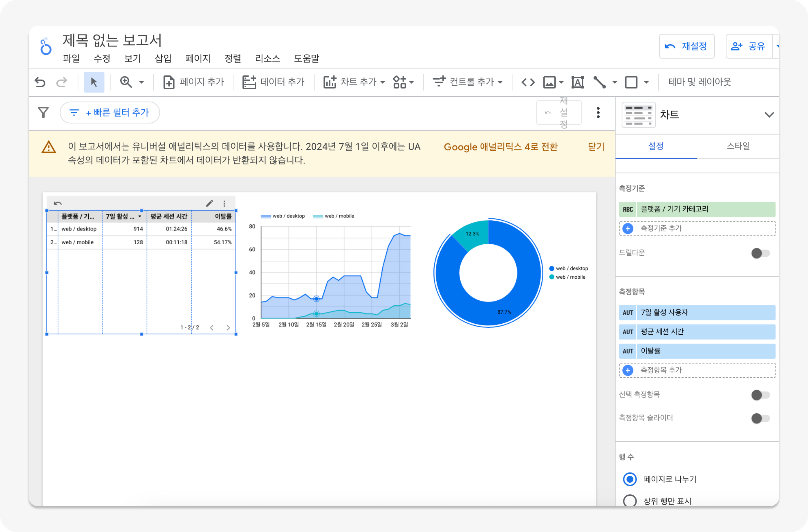Open the zoom level dropdown arrow
This screenshot has width=808, height=532.
(142, 83)
